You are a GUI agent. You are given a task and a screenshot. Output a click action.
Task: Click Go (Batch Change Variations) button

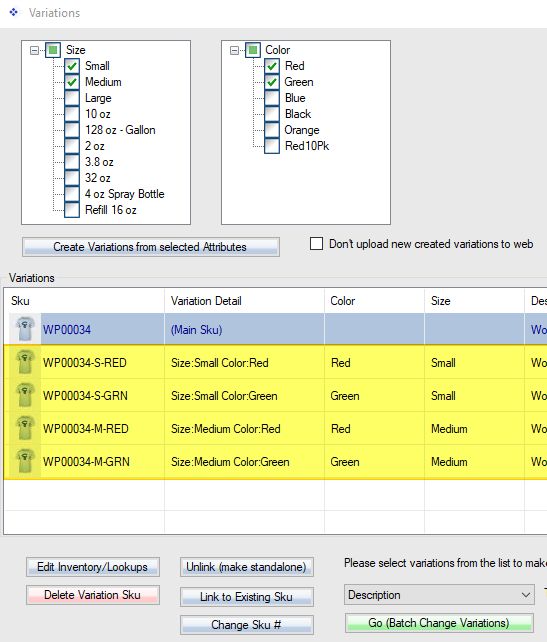(439, 623)
